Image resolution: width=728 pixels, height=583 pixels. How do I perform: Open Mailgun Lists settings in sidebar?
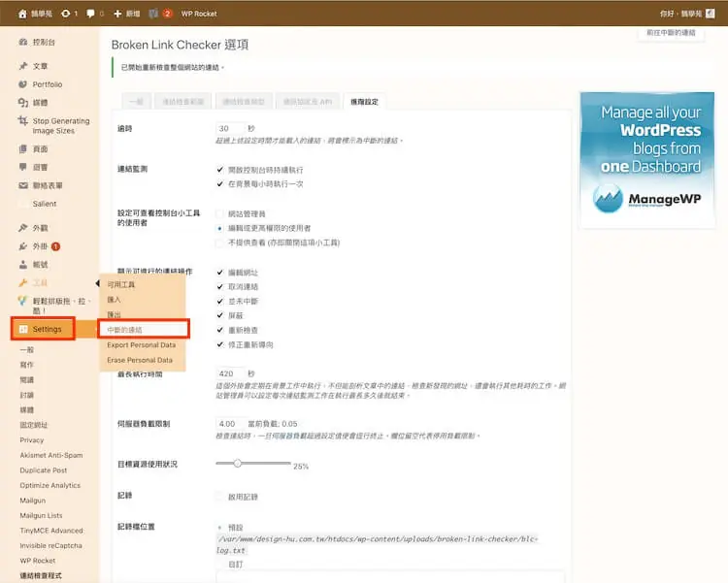[x=41, y=515]
